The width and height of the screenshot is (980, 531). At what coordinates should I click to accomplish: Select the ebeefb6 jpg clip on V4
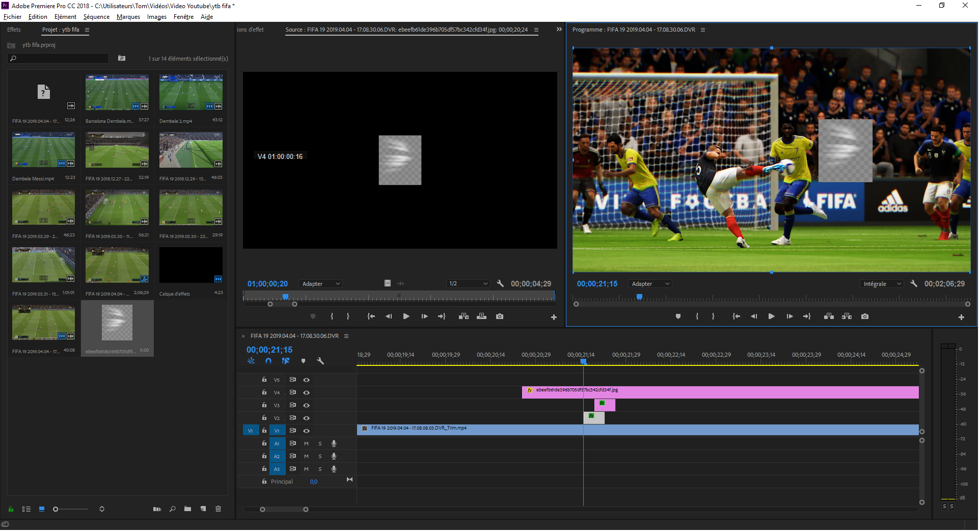pyautogui.click(x=720, y=392)
